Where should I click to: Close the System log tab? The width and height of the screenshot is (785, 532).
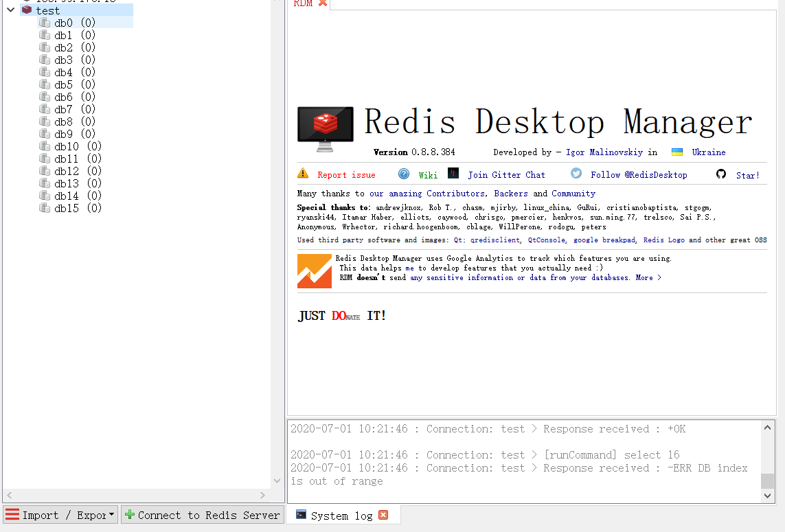(x=383, y=515)
